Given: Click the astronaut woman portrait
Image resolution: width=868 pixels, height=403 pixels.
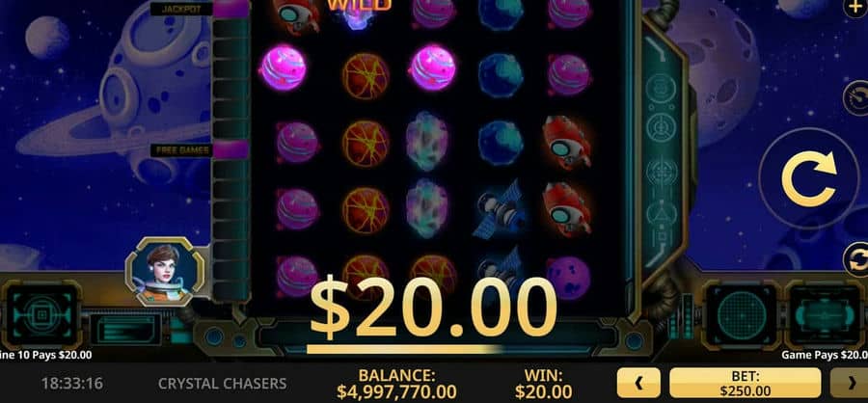Looking at the screenshot, I should tap(166, 272).
